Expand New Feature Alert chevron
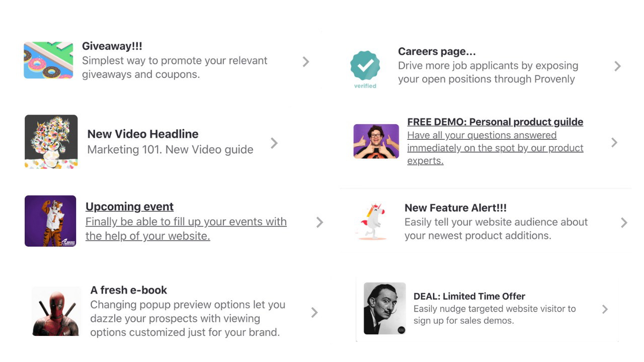This screenshot has height=362, width=644. [x=624, y=222]
